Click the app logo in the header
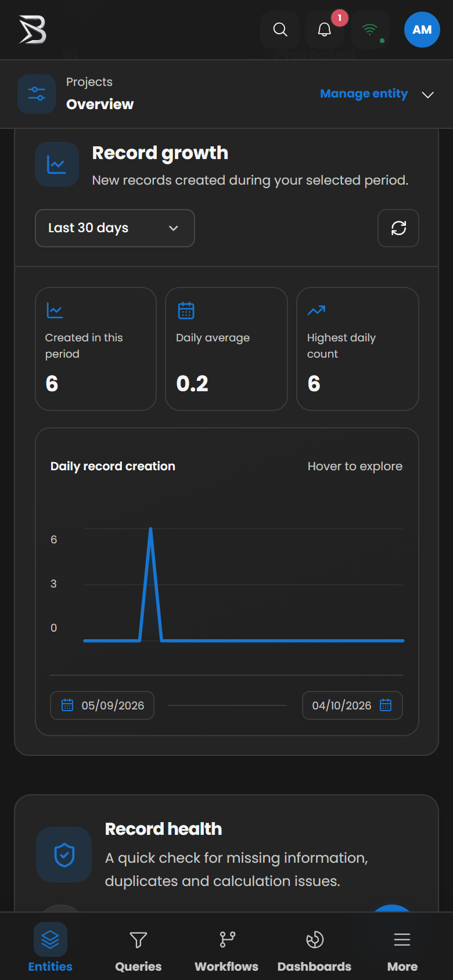Image resolution: width=453 pixels, height=980 pixels. (33, 30)
